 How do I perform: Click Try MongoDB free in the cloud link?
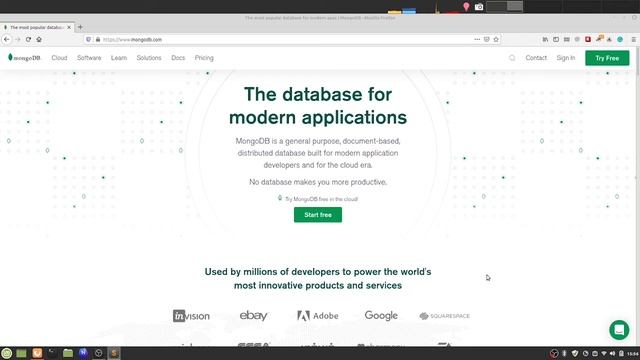[x=321, y=199]
